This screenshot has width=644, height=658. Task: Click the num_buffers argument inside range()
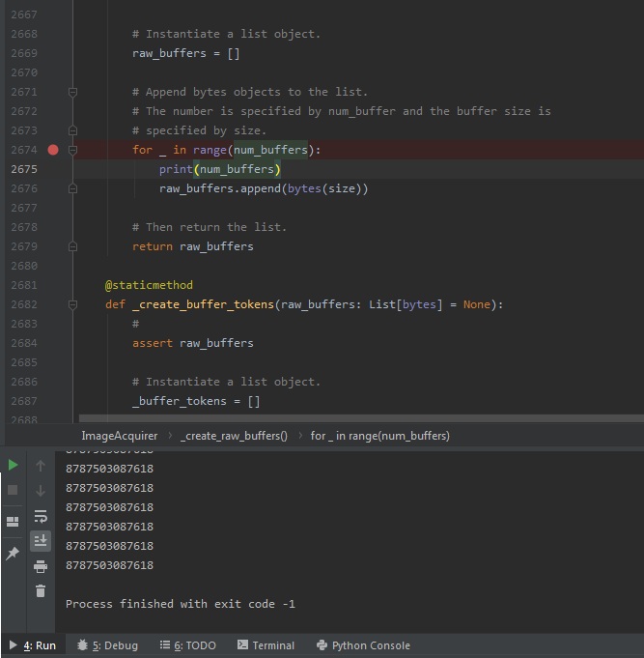(270, 150)
